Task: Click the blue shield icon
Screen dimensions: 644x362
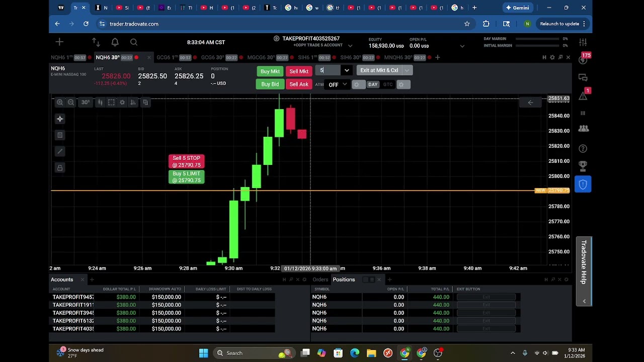Action: (583, 185)
